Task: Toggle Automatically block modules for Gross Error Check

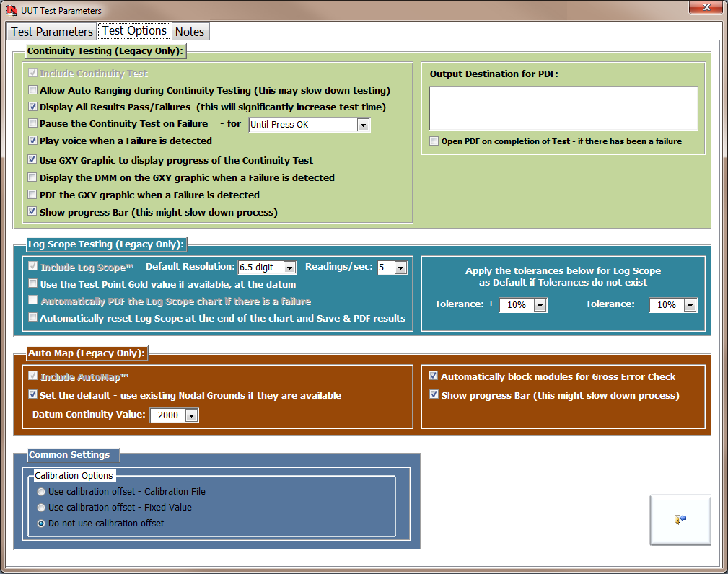Action: coord(434,376)
